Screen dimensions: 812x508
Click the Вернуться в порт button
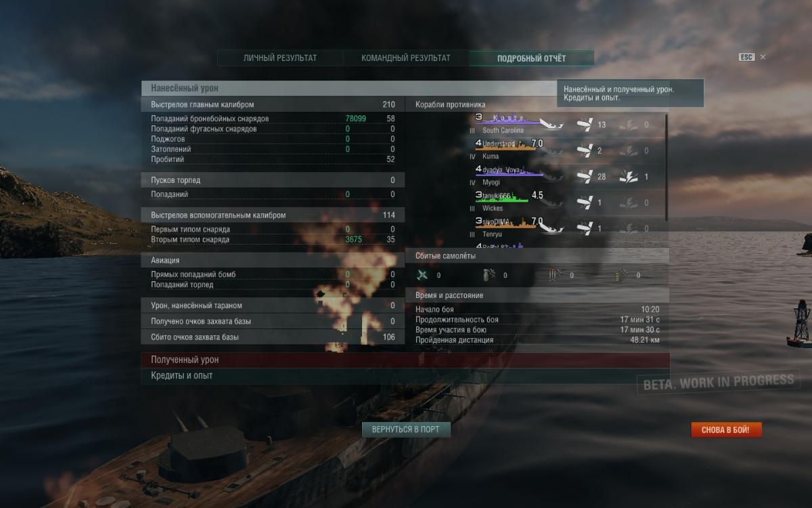click(406, 429)
